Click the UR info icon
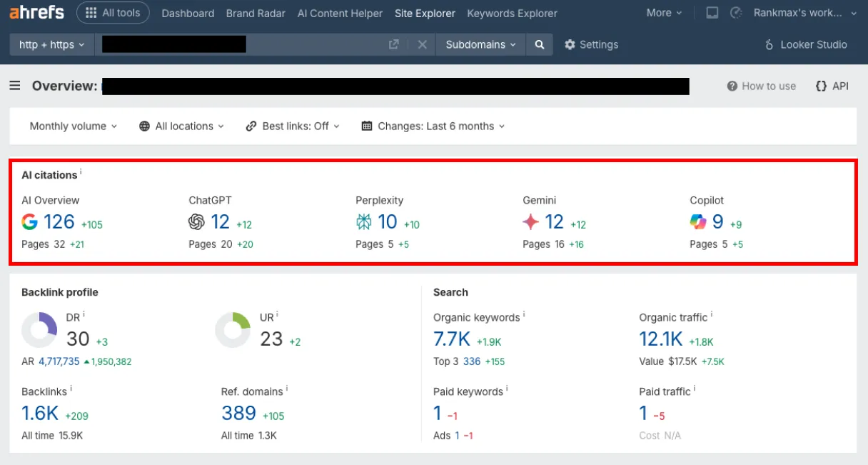Viewport: 868px width, 465px height. (277, 314)
